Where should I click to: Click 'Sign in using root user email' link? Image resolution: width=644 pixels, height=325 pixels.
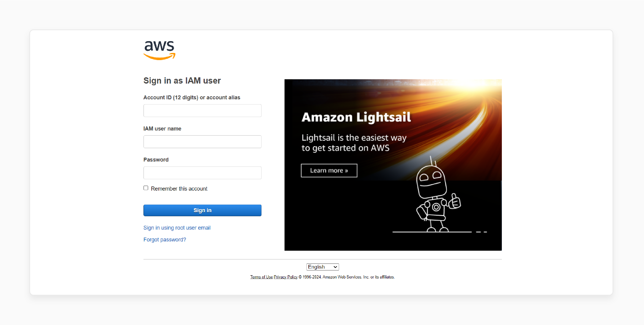click(177, 227)
